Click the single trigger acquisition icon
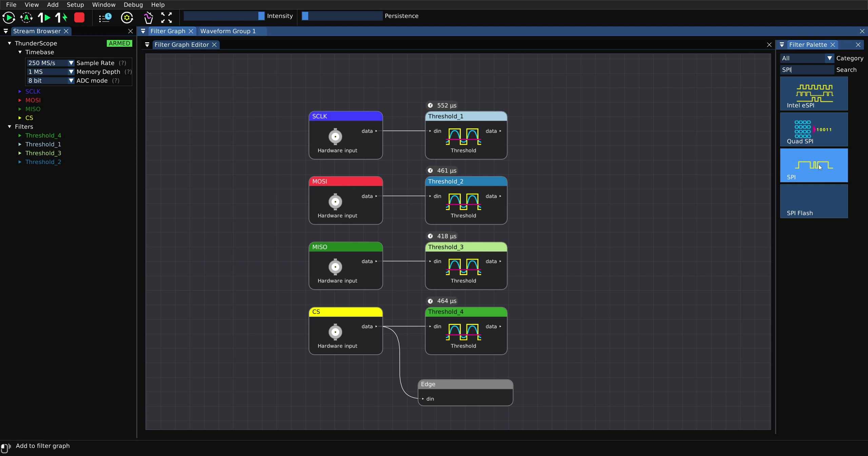The image size is (868, 456). (44, 18)
